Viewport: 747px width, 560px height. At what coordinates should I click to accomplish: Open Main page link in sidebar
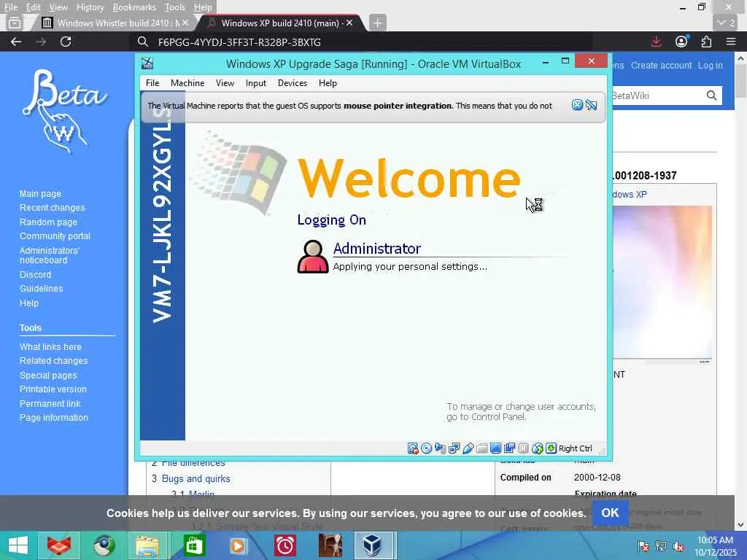point(40,194)
